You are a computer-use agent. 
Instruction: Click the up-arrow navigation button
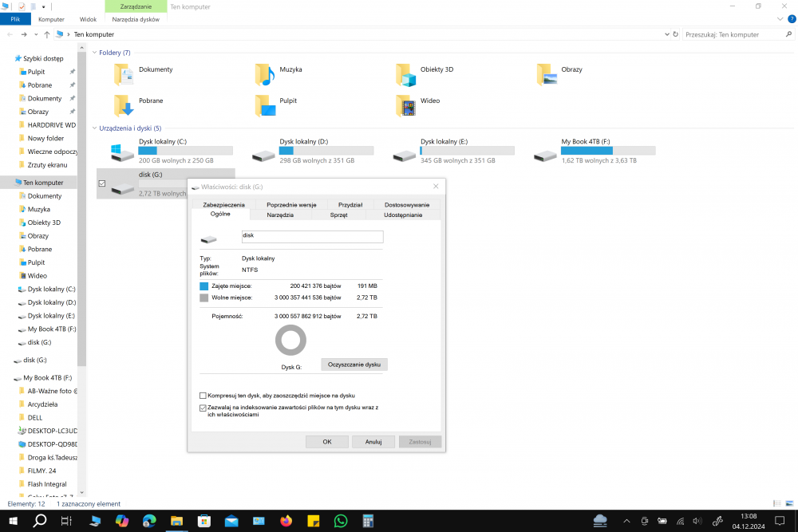coord(47,35)
